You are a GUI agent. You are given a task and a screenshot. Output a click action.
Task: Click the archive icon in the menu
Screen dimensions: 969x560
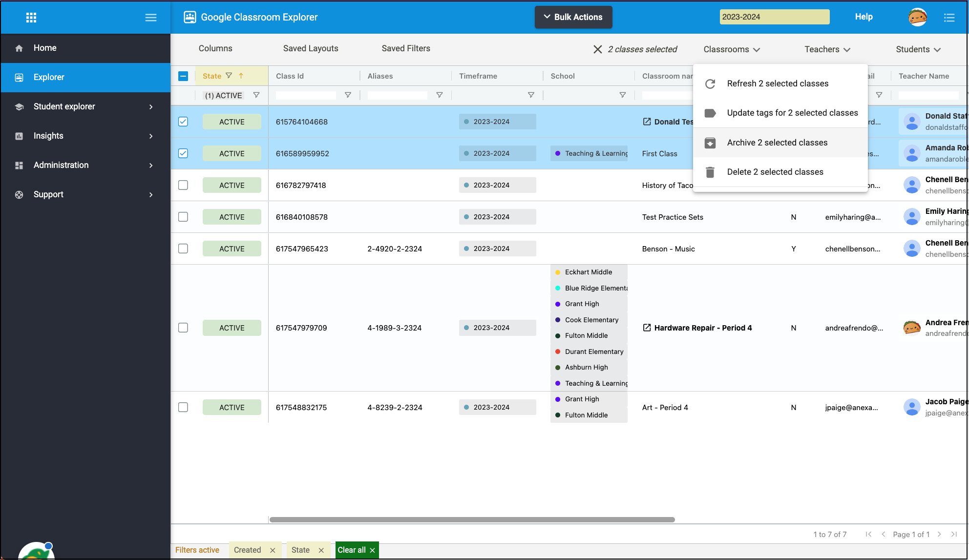(x=710, y=143)
